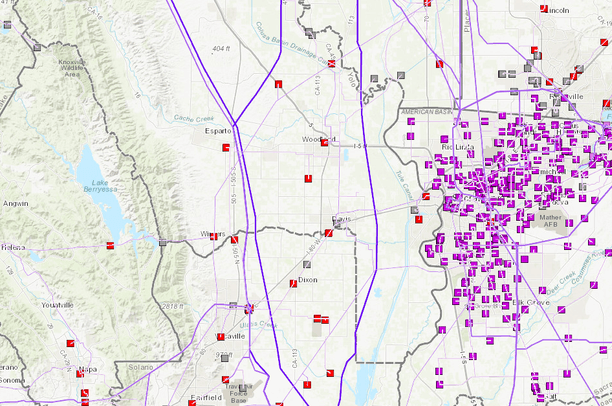
Task: Click the Ulatis Creek label
Action: pos(258,324)
